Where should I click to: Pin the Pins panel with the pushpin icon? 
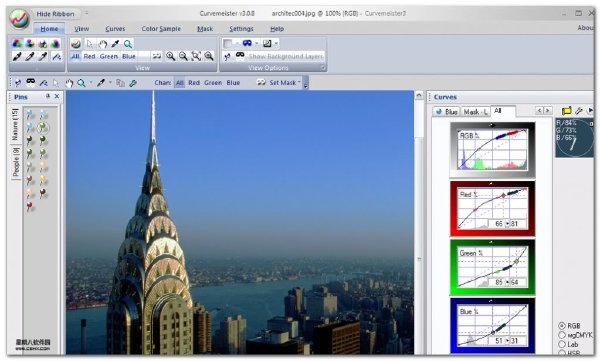click(x=48, y=96)
